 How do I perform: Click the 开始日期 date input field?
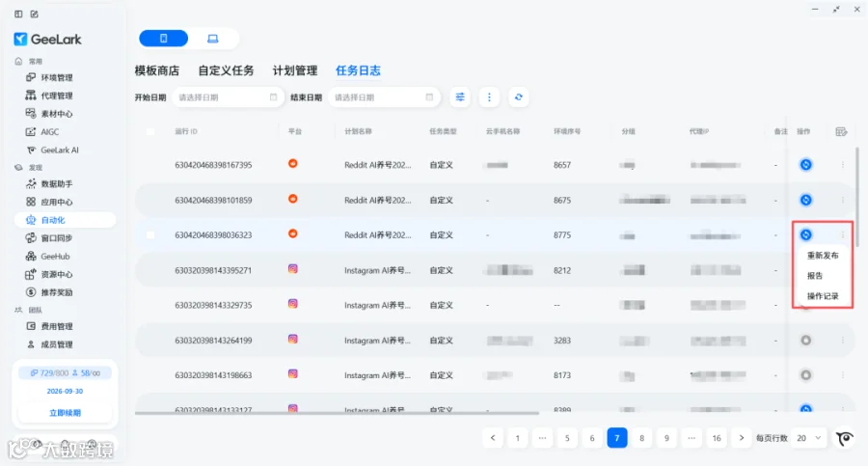click(x=228, y=97)
